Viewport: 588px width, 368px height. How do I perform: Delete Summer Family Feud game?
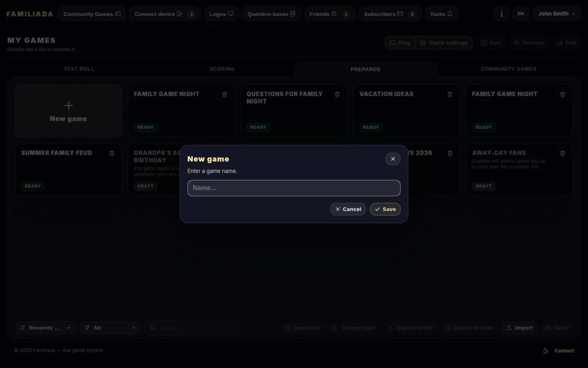tap(112, 154)
